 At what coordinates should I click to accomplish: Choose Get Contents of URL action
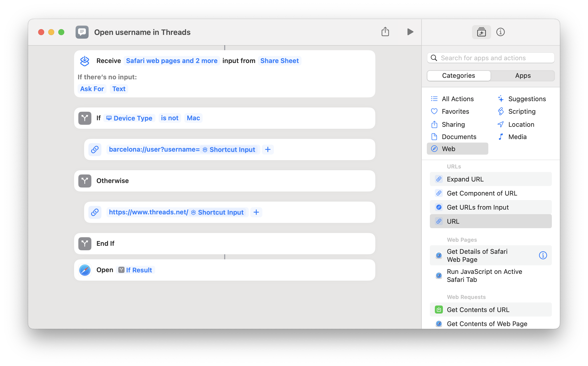pos(478,310)
